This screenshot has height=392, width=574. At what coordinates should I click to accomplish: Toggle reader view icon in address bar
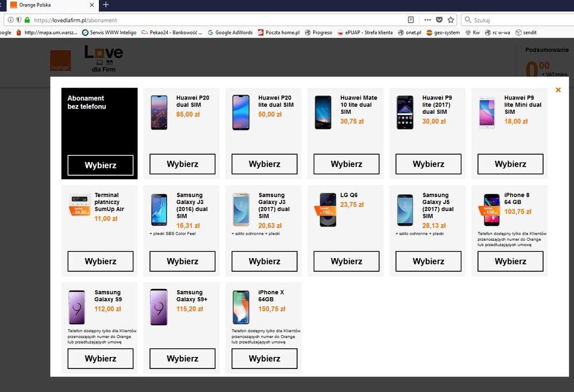click(x=411, y=20)
